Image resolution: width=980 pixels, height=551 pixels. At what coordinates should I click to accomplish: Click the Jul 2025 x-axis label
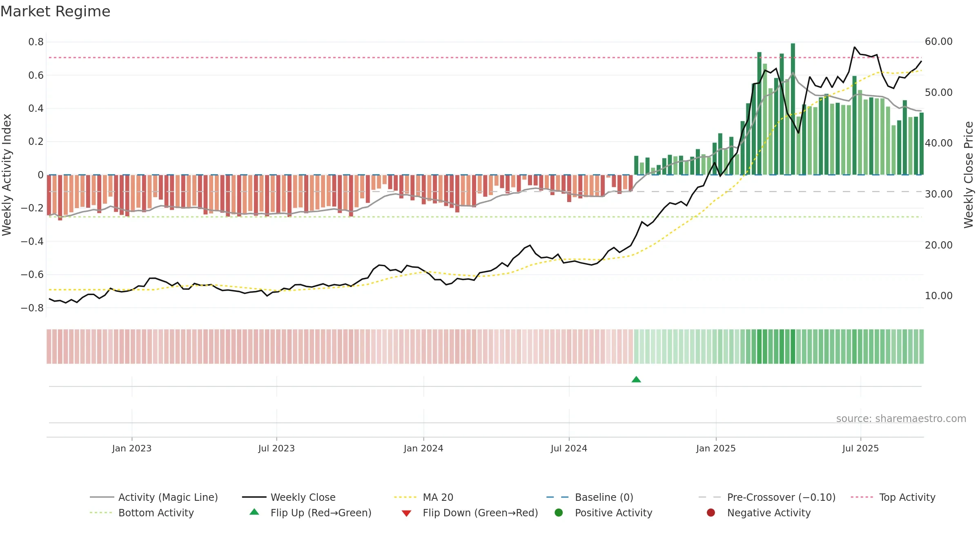[860, 448]
